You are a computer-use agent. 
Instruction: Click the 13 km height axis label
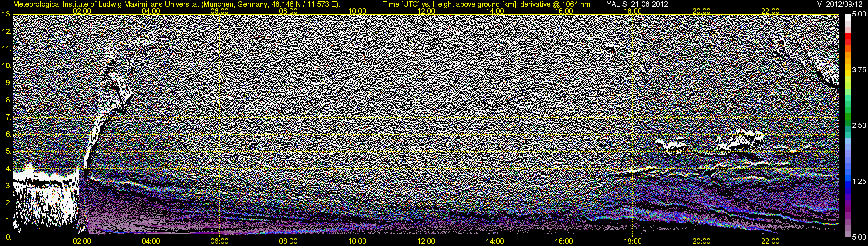6,14
